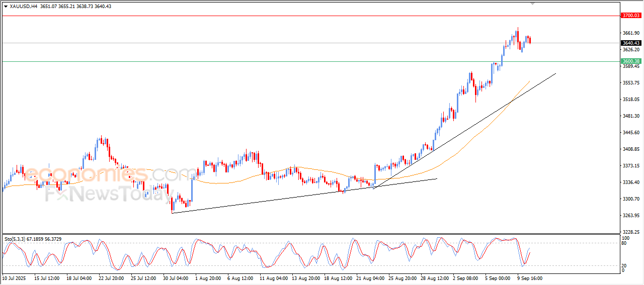Click the stochastic 80 level label

click(625, 243)
